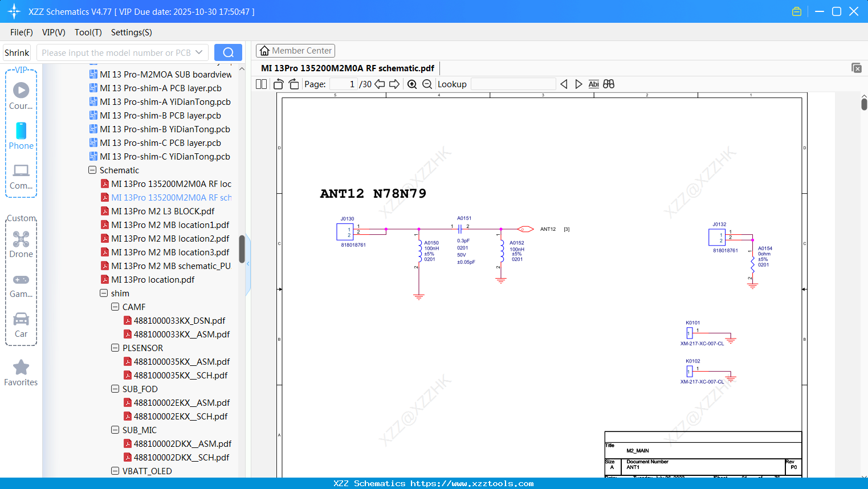Toggle the Abi match-case search option
This screenshot has width=868, height=489.
(x=593, y=84)
